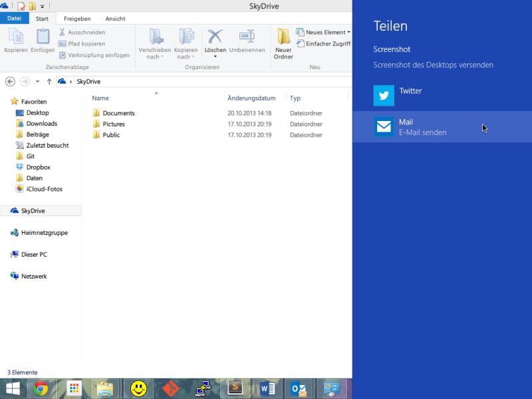The height and width of the screenshot is (399, 532).
Task: Switch to the Ansicht ribbon tab
Action: [x=115, y=19]
